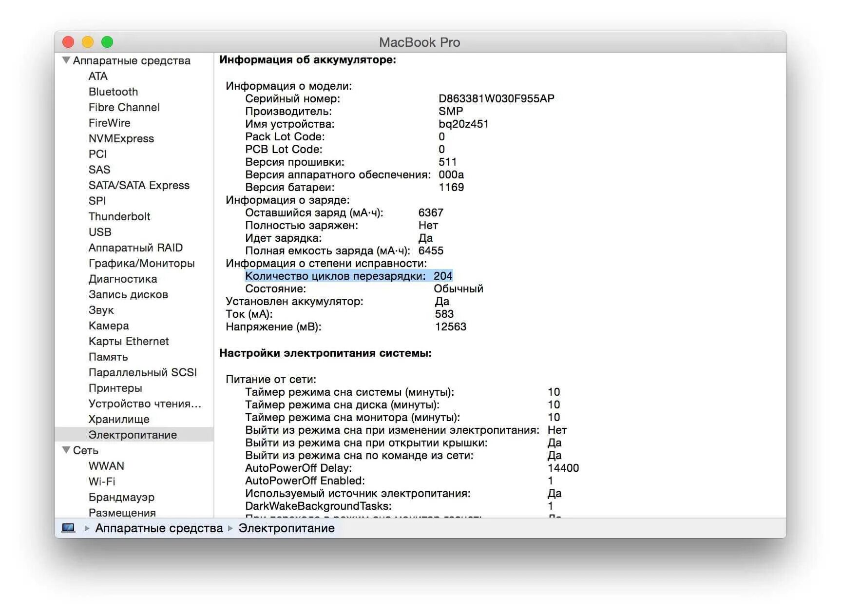Select Принтеры in the sidebar
Image resolution: width=841 pixels, height=616 pixels.
[x=115, y=388]
